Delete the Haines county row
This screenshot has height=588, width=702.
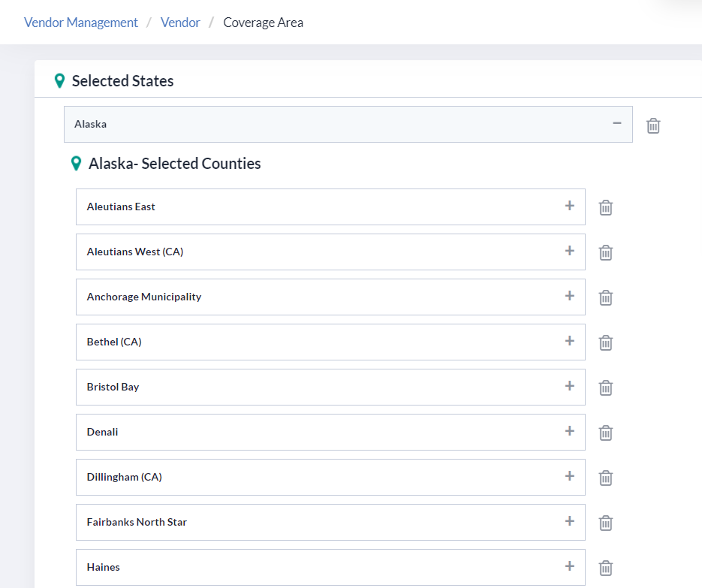tap(605, 568)
